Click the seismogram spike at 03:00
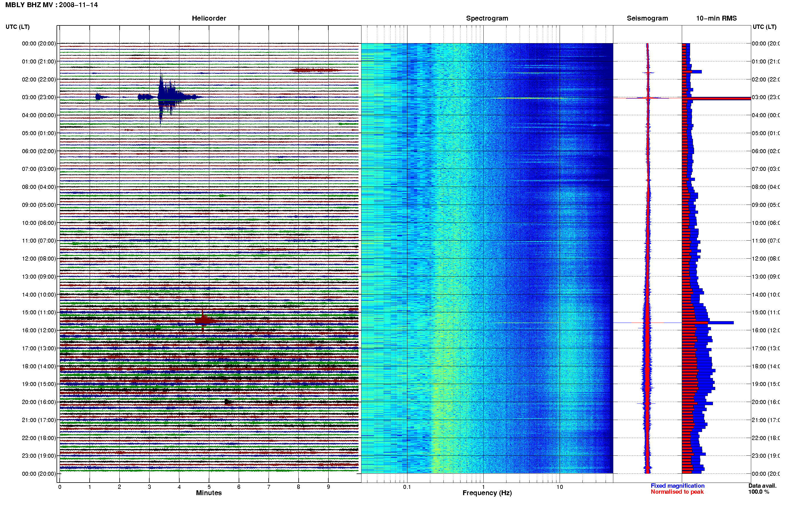The height and width of the screenshot is (508, 812). [648, 98]
